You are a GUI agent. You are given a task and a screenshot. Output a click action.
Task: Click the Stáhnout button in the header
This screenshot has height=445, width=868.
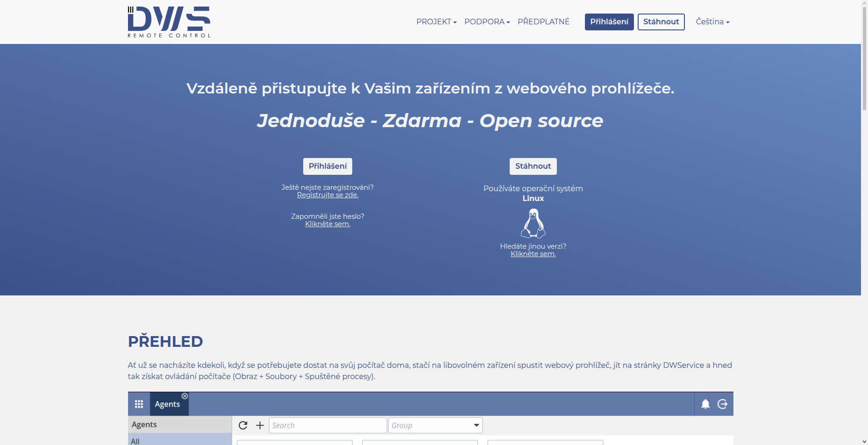point(661,22)
